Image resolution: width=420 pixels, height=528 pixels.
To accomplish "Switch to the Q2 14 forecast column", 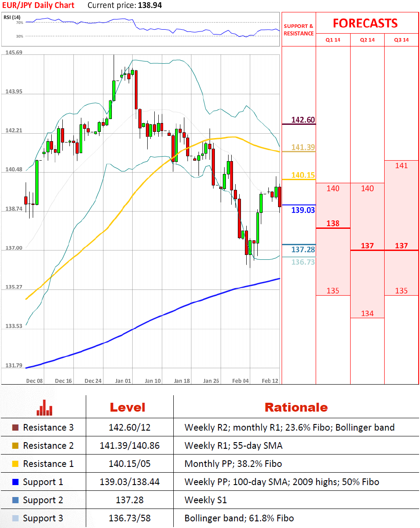I will coord(367,40).
